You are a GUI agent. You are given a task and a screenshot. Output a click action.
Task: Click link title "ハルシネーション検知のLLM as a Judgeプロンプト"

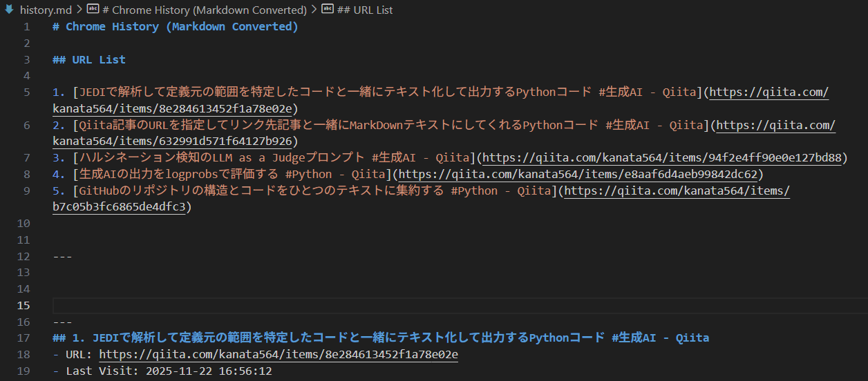274,158
